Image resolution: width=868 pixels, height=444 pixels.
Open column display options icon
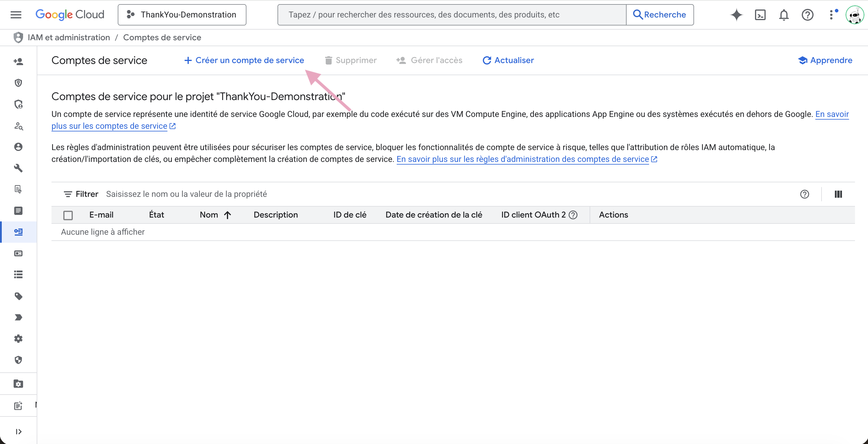[x=838, y=194]
